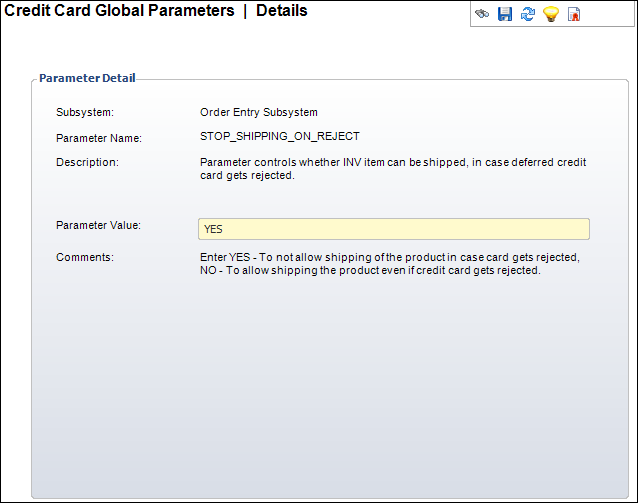Click the comments text starting with Enter YES
This screenshot has width=638, height=503.
click(x=390, y=264)
